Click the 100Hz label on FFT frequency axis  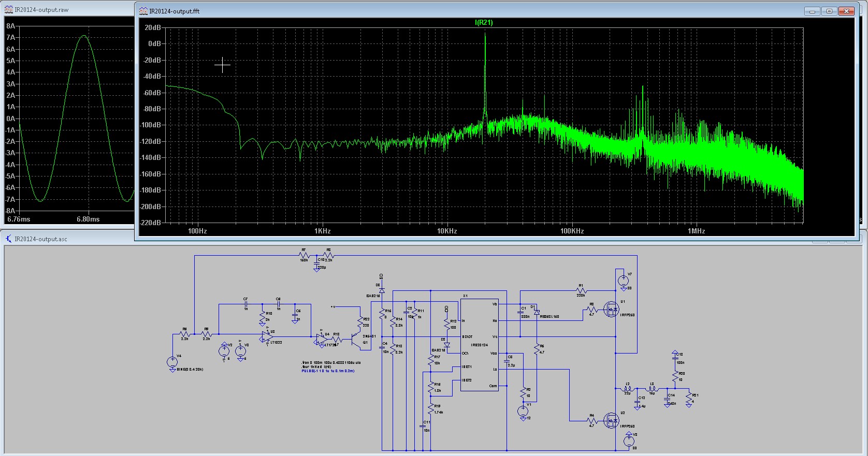(x=197, y=231)
